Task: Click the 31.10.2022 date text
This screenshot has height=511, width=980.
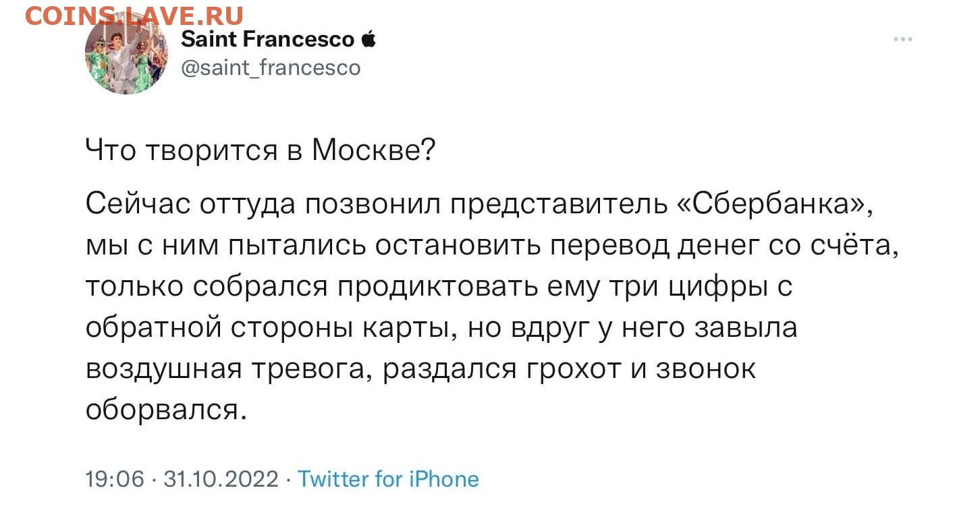Action: 221,479
